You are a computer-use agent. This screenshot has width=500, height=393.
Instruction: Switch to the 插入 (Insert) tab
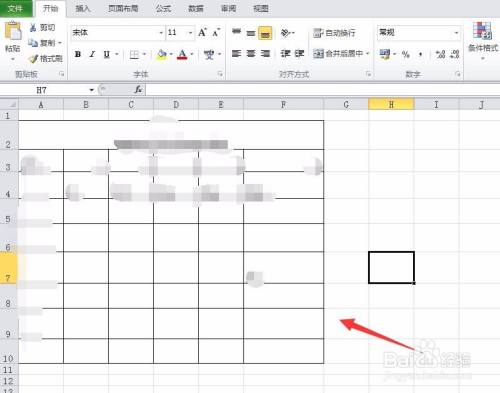(83, 8)
